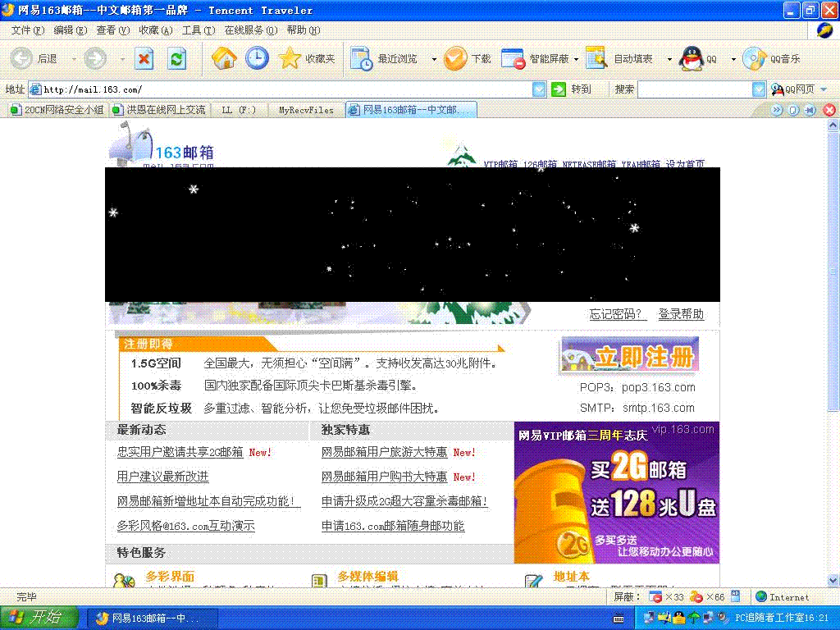Expand the QQ网页 search engine dropdown
Viewport: 840px width, 630px height.
(824, 89)
